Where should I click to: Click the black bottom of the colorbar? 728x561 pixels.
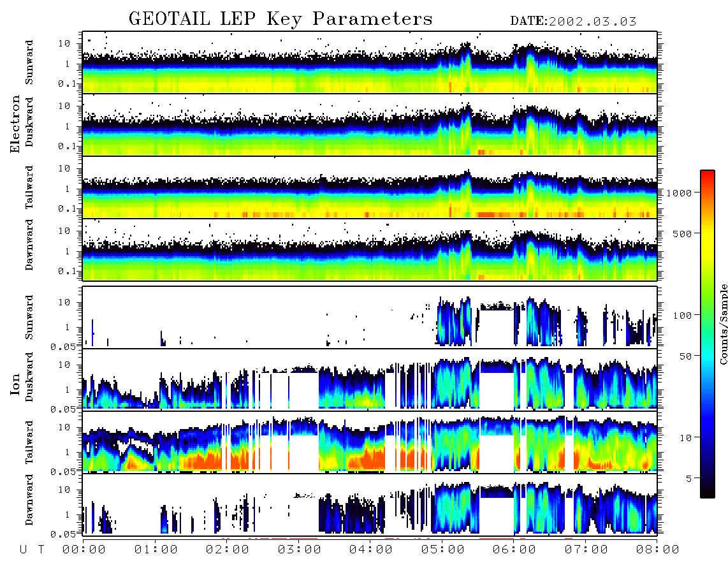coord(708,493)
